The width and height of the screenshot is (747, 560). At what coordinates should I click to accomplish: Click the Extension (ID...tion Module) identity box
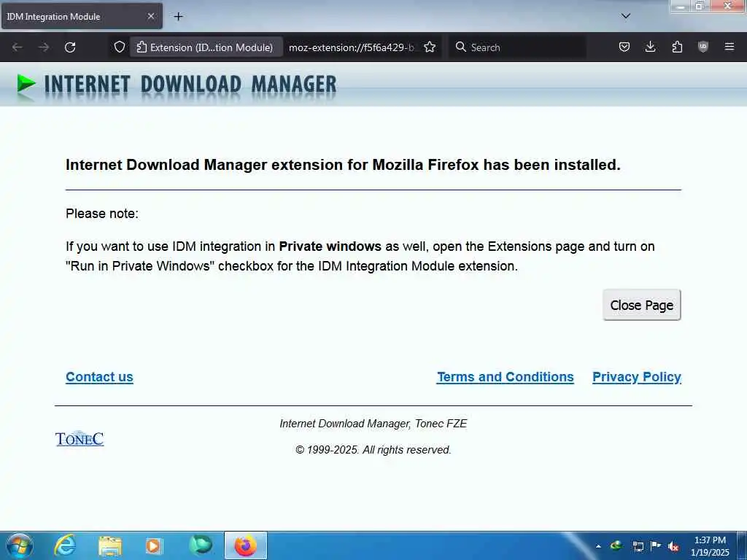(205, 47)
